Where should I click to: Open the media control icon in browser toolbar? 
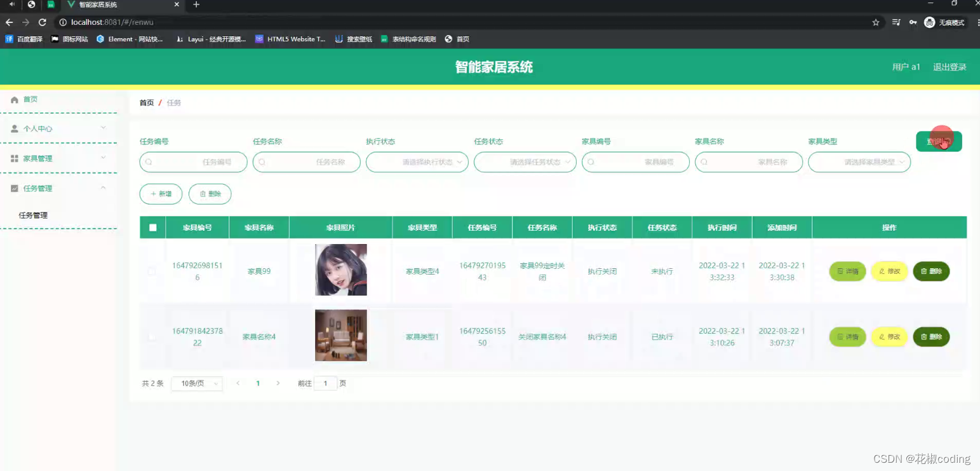pyautogui.click(x=896, y=22)
